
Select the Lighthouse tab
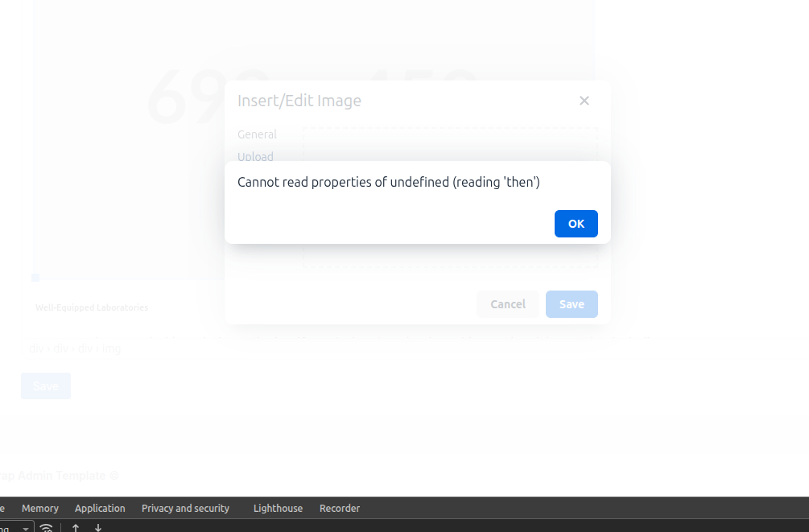click(278, 509)
